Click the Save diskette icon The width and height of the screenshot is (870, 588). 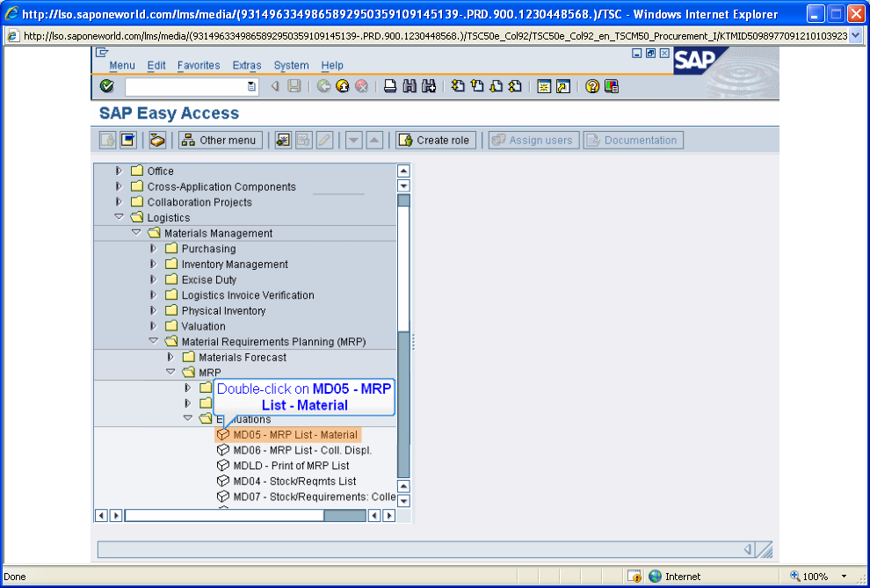click(294, 86)
